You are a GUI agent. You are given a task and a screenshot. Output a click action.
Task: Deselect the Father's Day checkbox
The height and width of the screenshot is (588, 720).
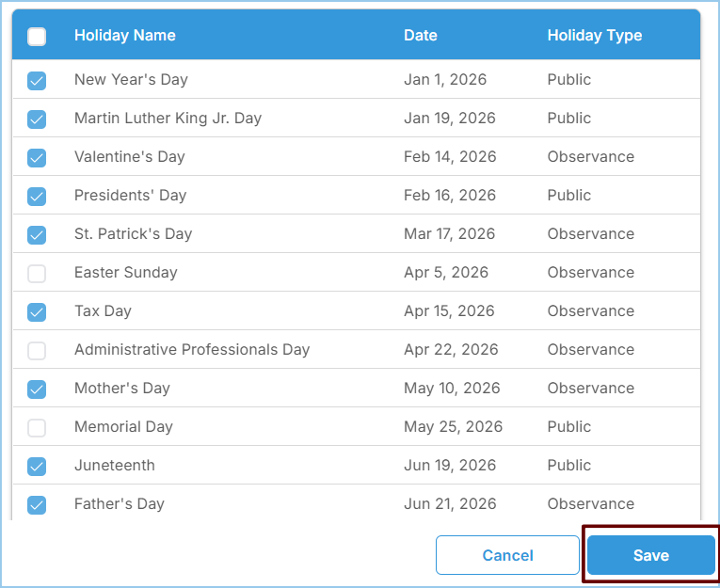[37, 505]
